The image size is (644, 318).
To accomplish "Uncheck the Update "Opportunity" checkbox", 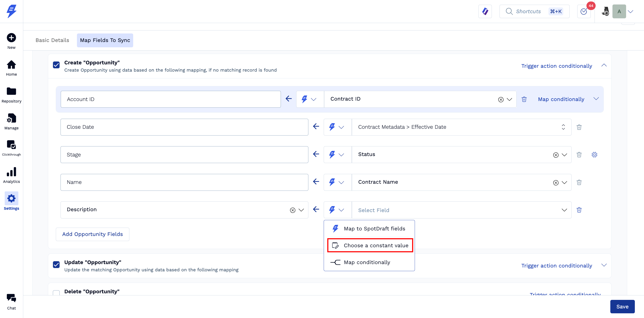I will (56, 265).
